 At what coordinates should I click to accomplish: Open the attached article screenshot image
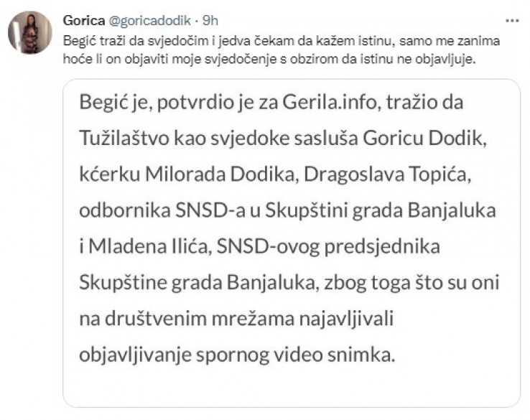(x=292, y=243)
